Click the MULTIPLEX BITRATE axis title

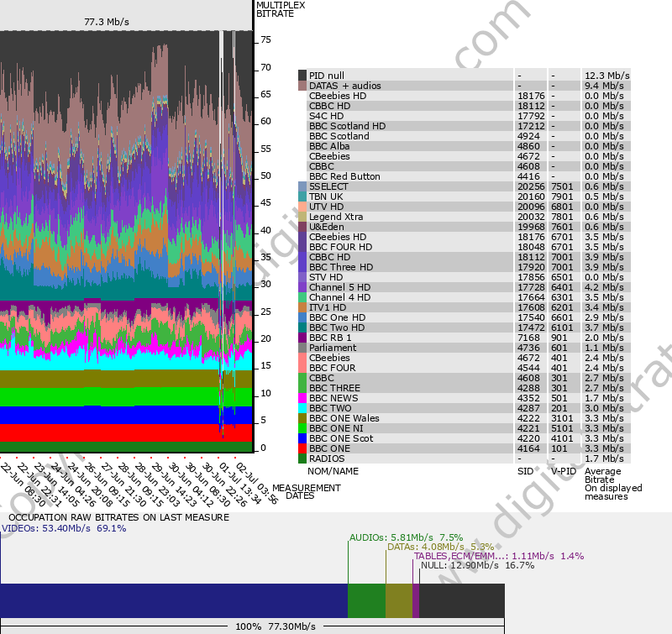pyautogui.click(x=281, y=9)
